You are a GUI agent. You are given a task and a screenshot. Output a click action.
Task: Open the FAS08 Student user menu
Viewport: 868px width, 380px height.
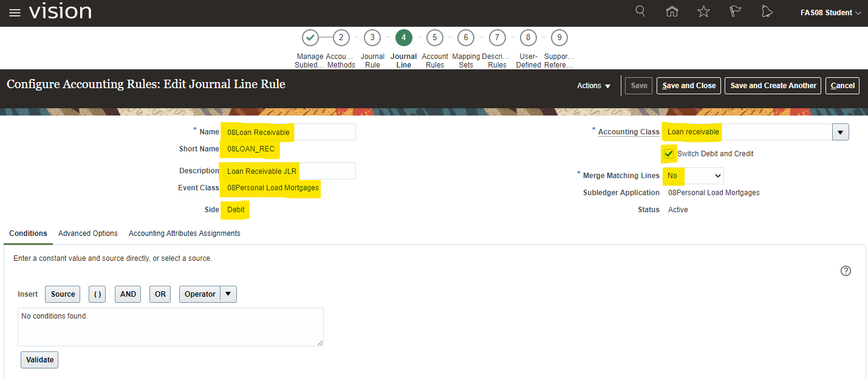click(x=830, y=13)
